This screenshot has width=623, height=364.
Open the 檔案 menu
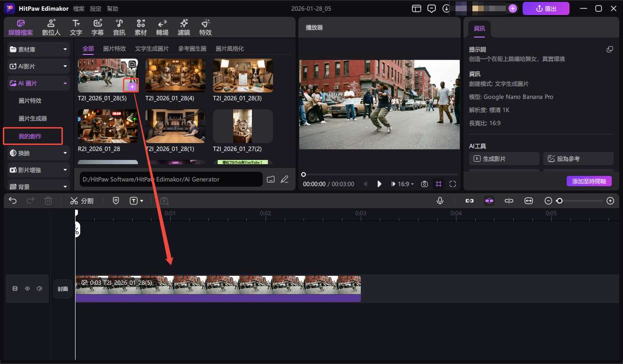coord(79,8)
